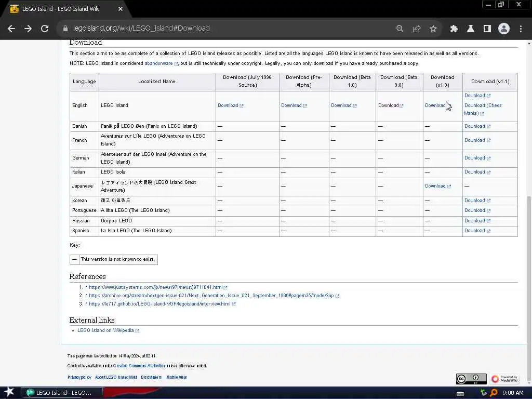Download English Pre-Alpha version
This screenshot has height=399, width=532.
294,105
